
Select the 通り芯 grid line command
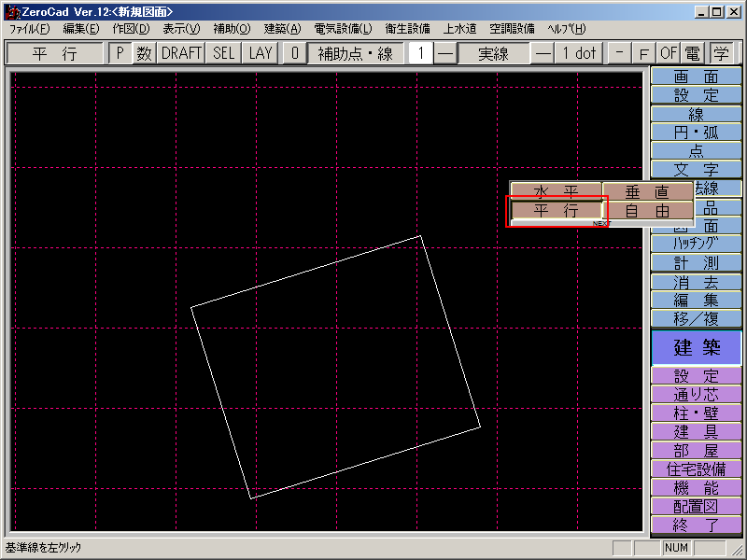pyautogui.click(x=696, y=394)
